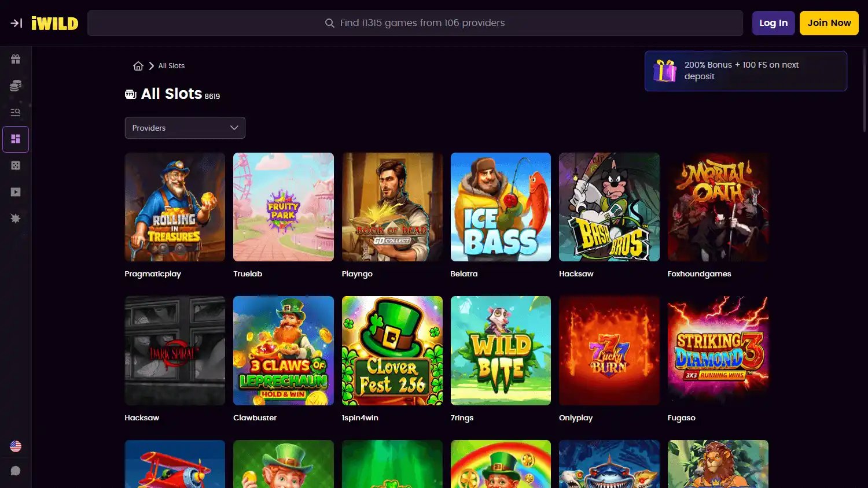Open the live play sidebar icon

pos(16,192)
